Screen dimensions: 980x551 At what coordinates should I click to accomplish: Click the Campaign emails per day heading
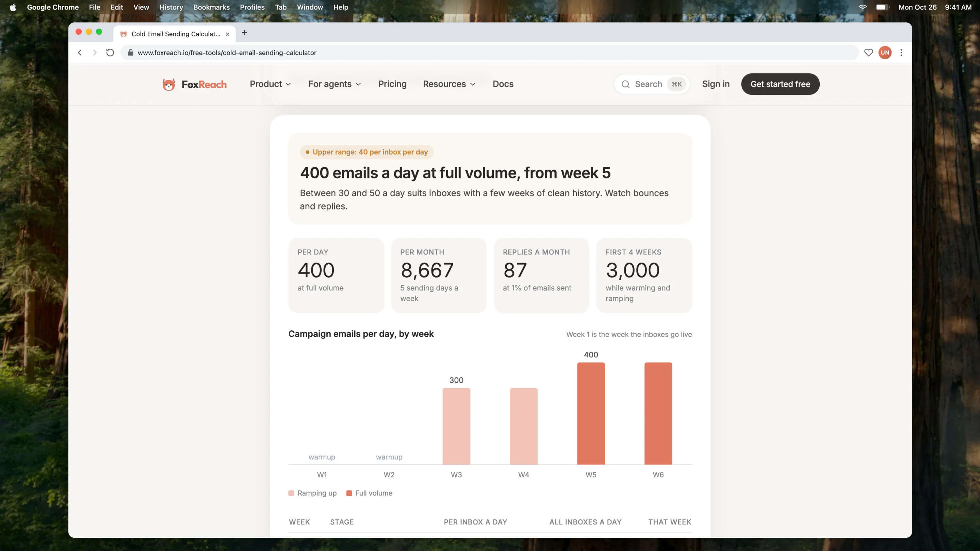click(361, 334)
